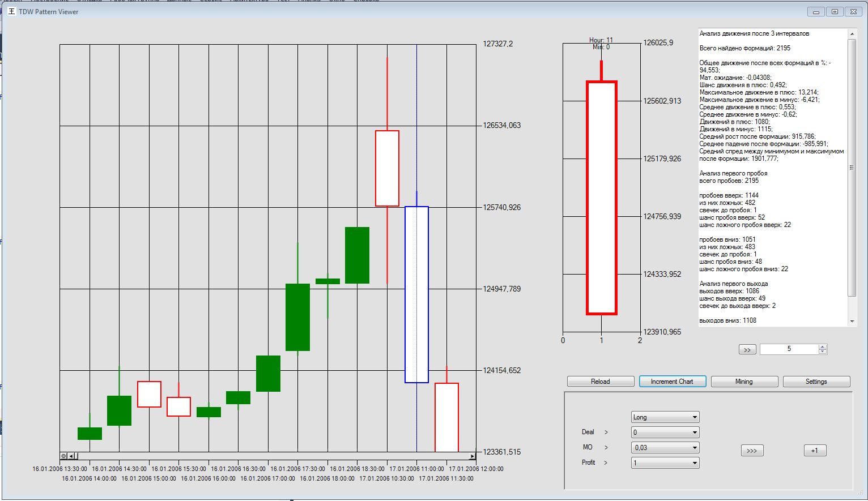This screenshot has height=501, width=868.
Task: Click the chart zoom-reset circle icon
Action: [63, 456]
